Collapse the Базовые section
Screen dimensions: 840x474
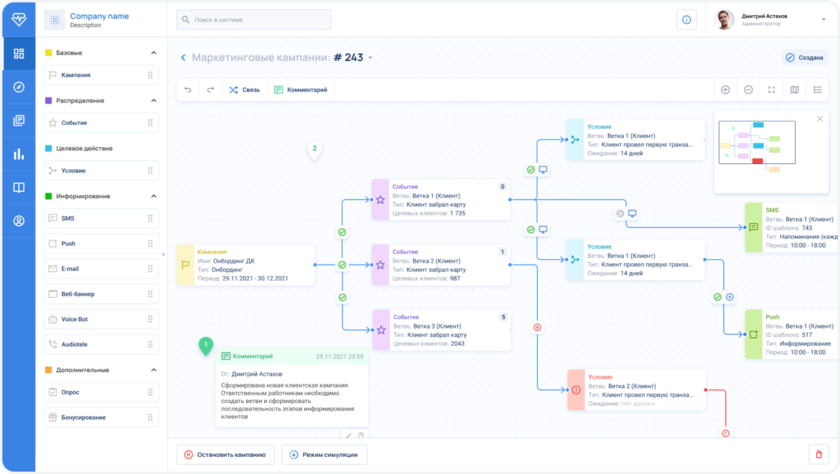(x=153, y=52)
